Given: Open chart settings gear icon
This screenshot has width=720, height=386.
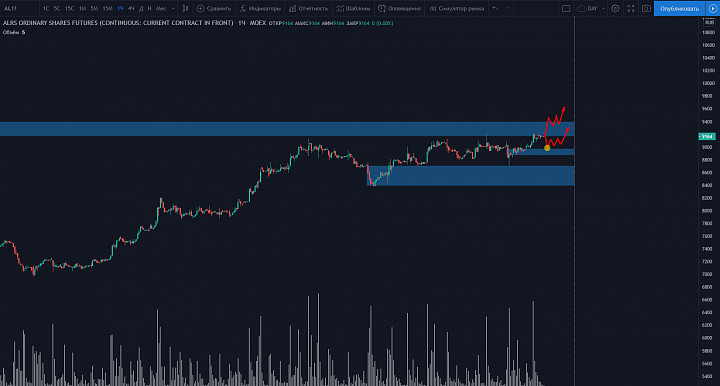Looking at the screenshot, I should (615, 8).
